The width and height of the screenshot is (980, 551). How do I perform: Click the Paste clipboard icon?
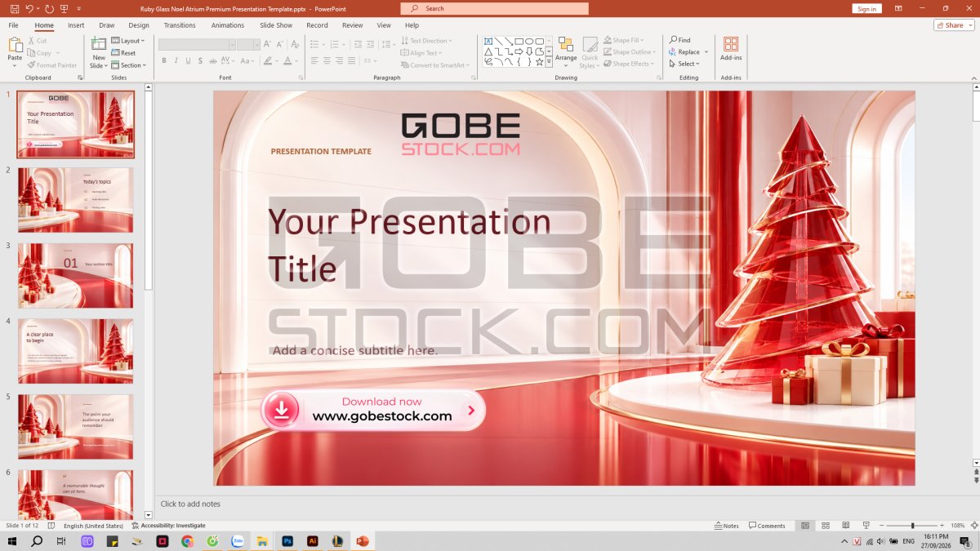15,44
